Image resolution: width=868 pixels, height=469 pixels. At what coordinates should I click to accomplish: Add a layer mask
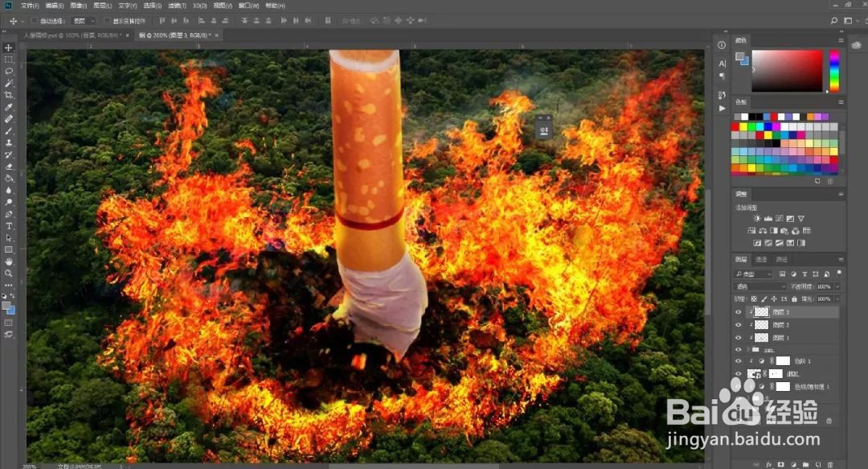(781, 464)
